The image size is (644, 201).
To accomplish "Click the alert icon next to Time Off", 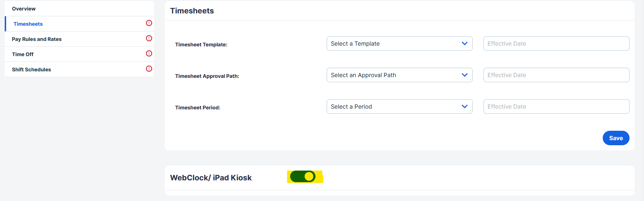I will [x=149, y=54].
